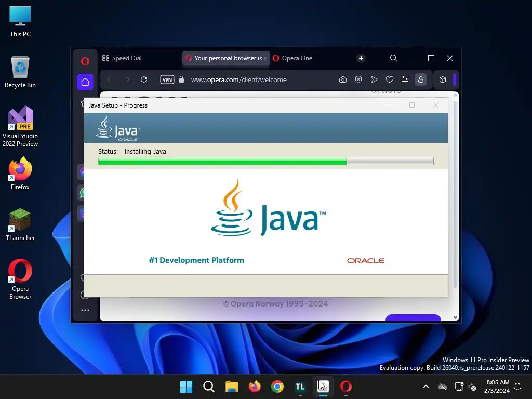The width and height of the screenshot is (532, 399).
Task: Open This PC desktop icon
Action: pyautogui.click(x=20, y=21)
